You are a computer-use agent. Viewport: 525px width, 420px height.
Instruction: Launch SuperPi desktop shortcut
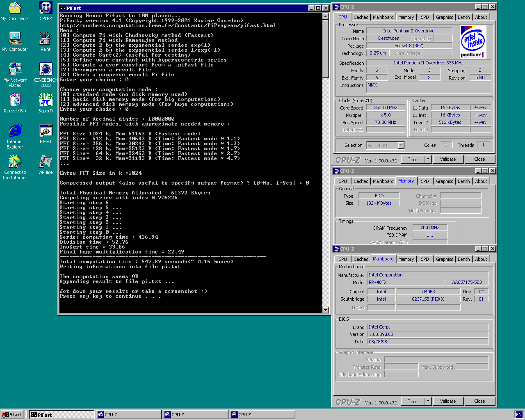click(x=46, y=103)
